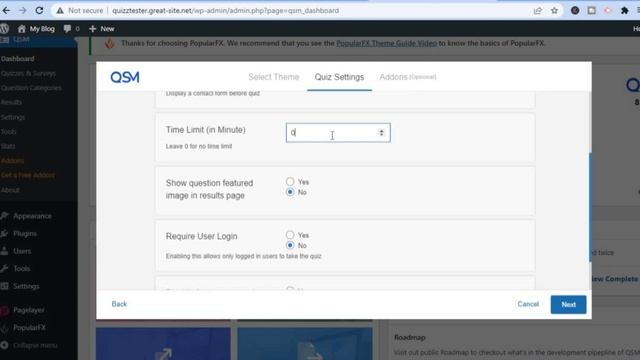Click the QSM logo in dialog
This screenshot has width=640, height=360.
125,77
